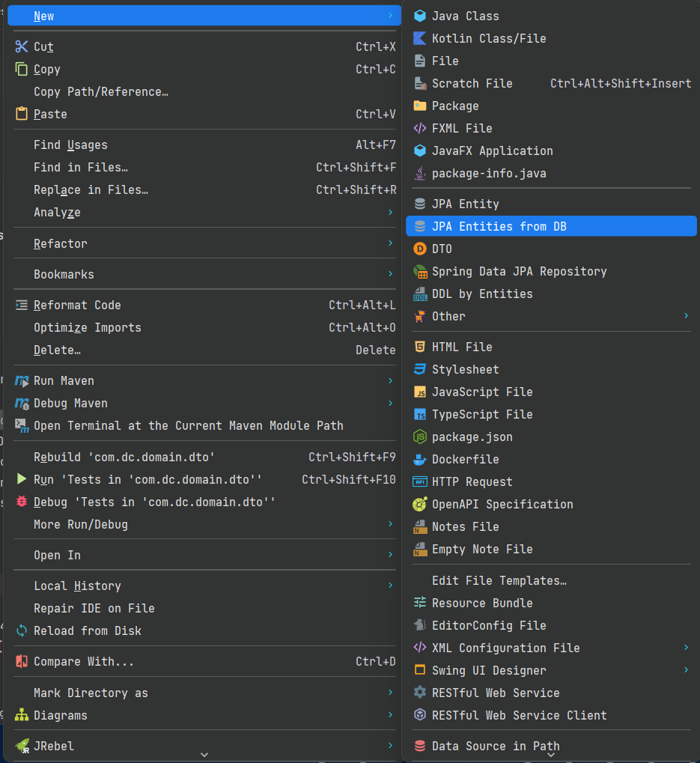Click the Cut scissors icon
Screen dimensions: 700x763
click(22, 46)
